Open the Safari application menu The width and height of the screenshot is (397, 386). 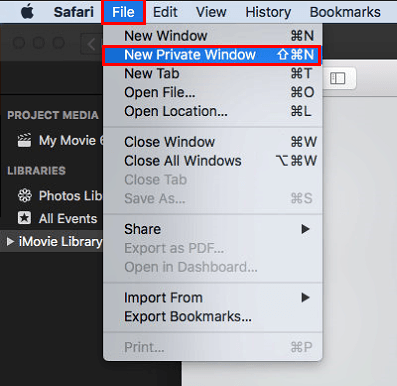point(74,12)
